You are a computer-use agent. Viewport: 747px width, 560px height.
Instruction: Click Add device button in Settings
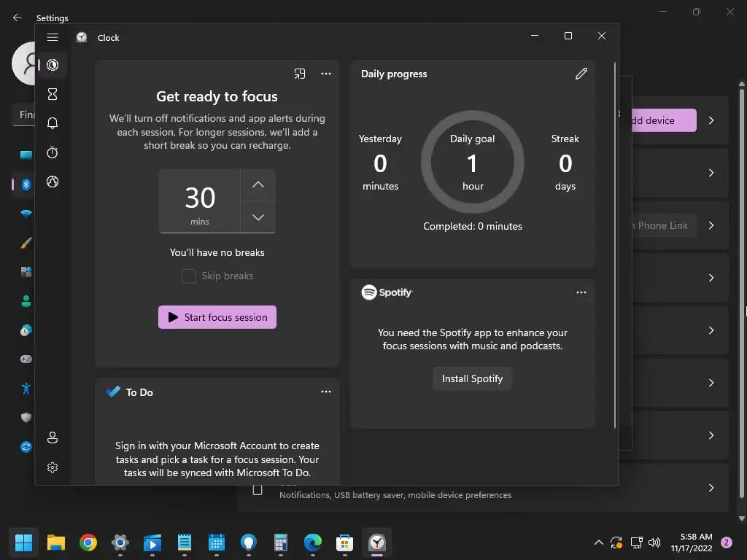tap(663, 120)
